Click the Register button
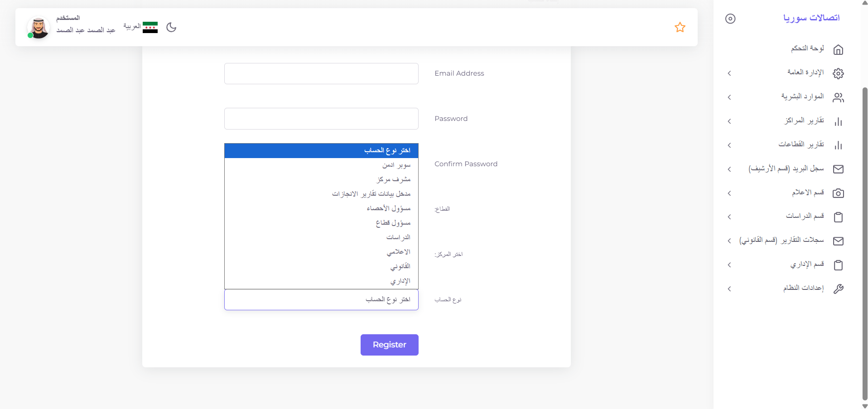 pyautogui.click(x=389, y=345)
